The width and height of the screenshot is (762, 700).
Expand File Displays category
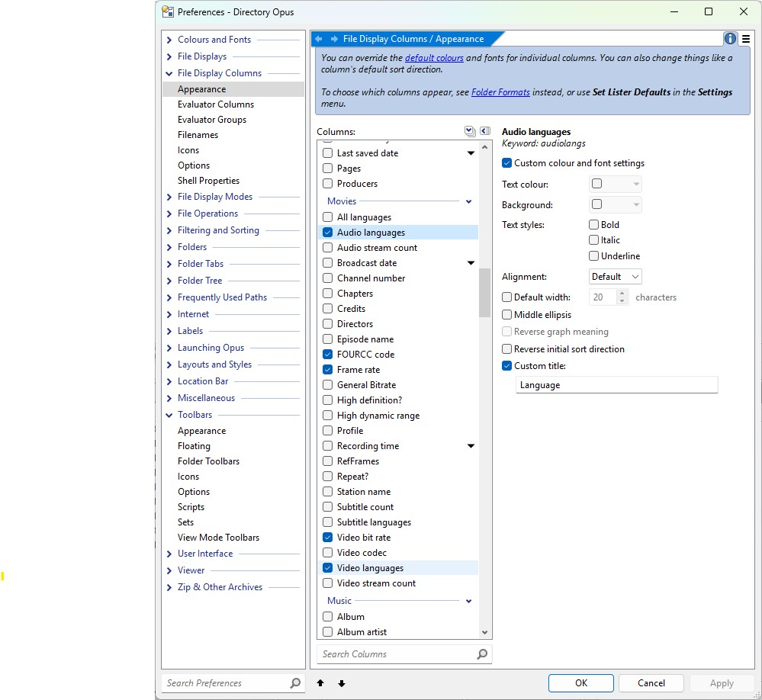coord(169,57)
